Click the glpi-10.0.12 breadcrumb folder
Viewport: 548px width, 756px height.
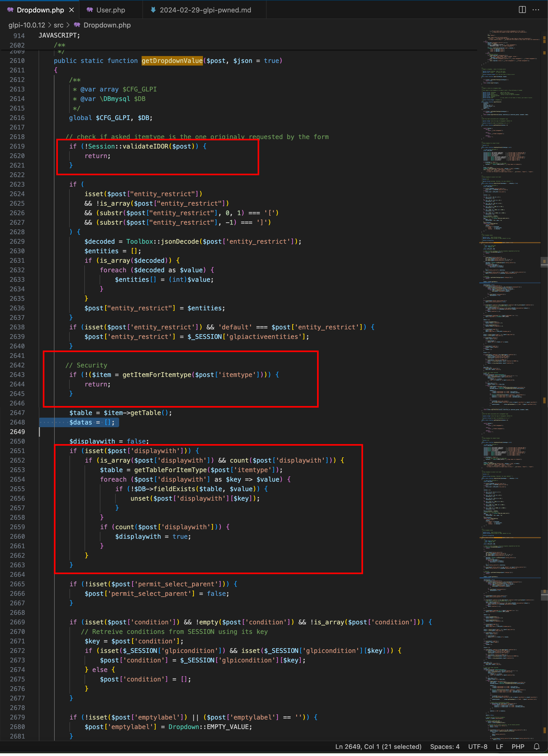tap(27, 25)
